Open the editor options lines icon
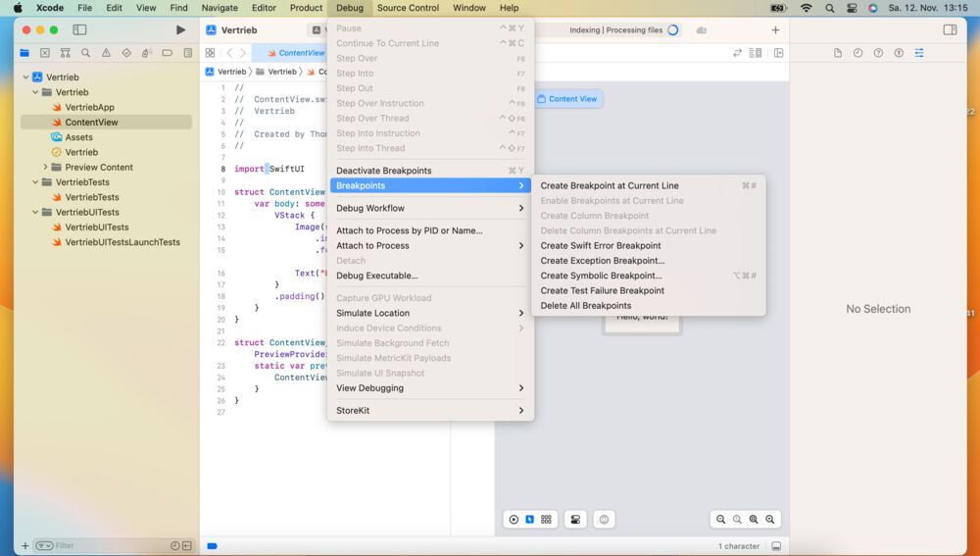Screen dimensions: 980x556 (x=756, y=53)
